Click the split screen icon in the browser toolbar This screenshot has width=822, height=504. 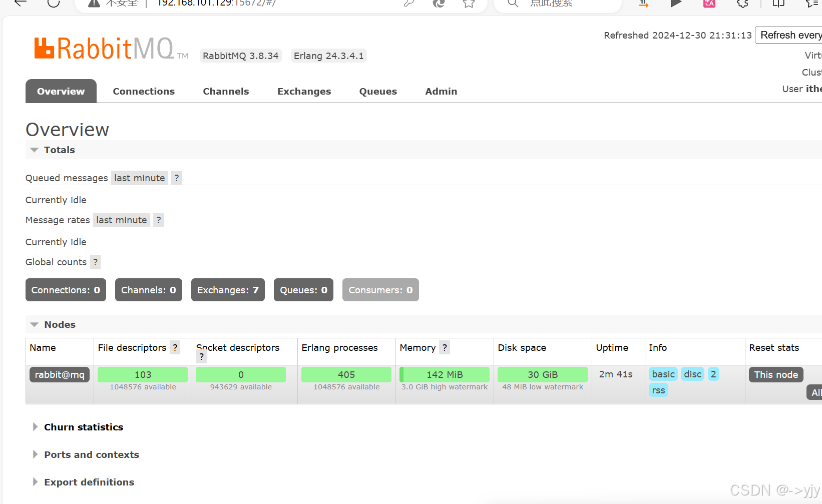point(778,3)
